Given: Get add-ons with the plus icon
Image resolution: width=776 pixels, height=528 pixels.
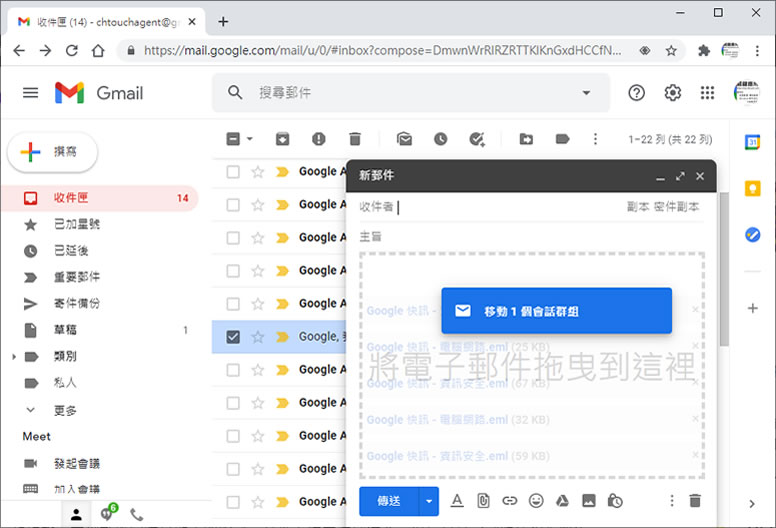Looking at the screenshot, I should (x=752, y=308).
